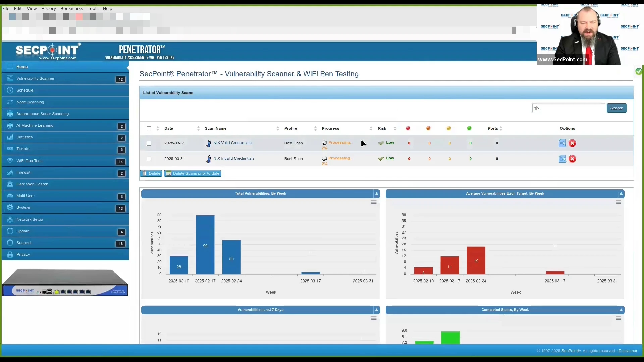Open Completed Scans chart hamburger menu
644x362 pixels.
click(x=618, y=318)
